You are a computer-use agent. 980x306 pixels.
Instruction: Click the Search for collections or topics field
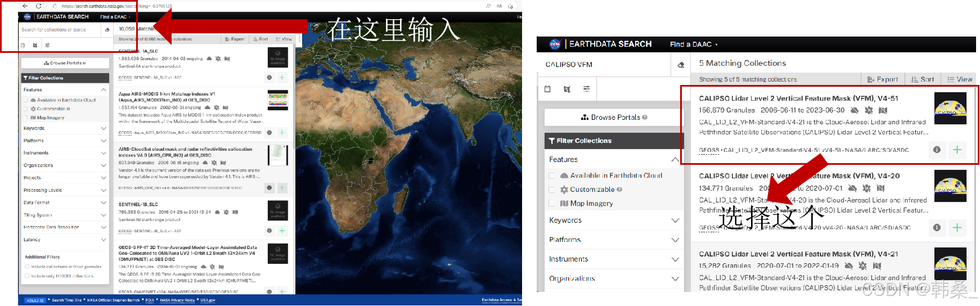point(60,30)
